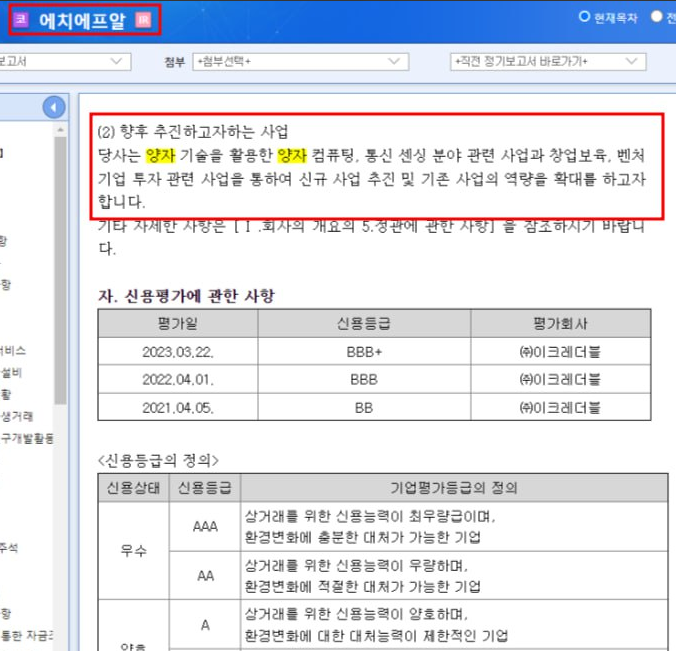Select the 현재목차 radio option
Viewport: 676px width, 651px height.
(x=584, y=16)
